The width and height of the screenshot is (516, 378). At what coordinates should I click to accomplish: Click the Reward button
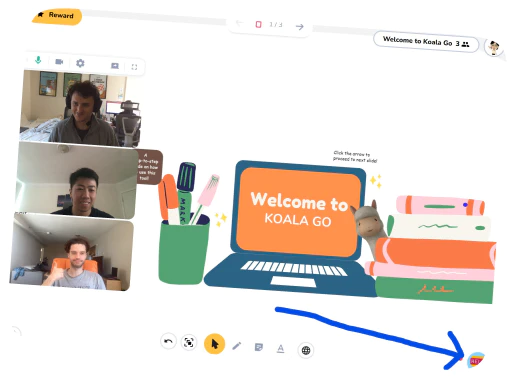57,16
